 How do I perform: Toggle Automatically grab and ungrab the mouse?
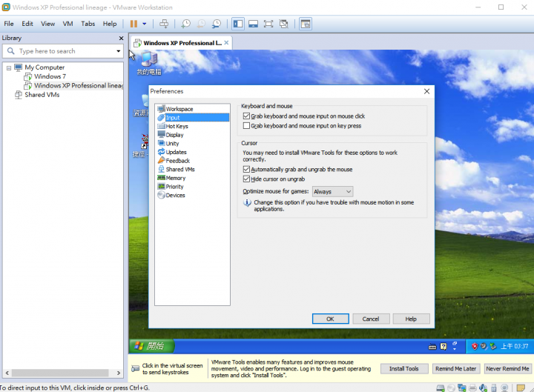click(x=246, y=169)
